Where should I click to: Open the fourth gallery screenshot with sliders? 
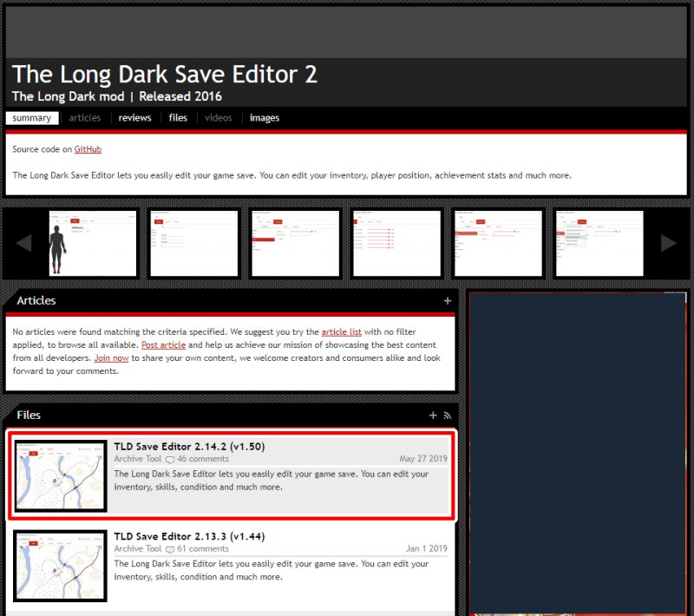pyautogui.click(x=396, y=243)
